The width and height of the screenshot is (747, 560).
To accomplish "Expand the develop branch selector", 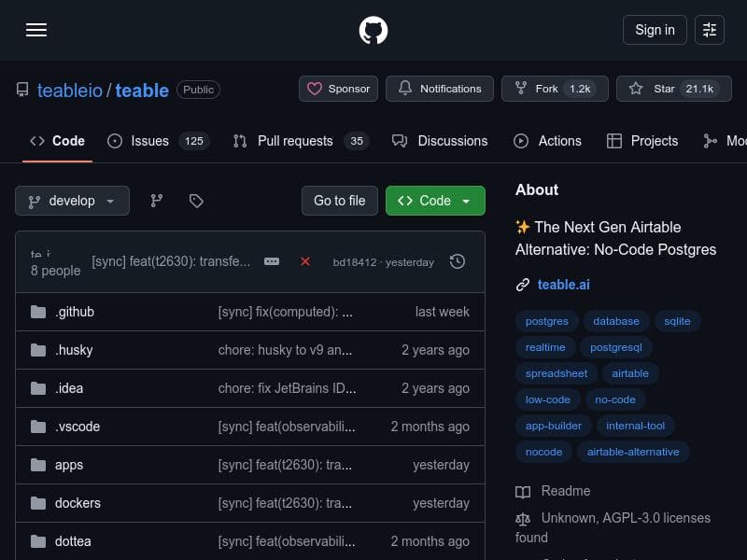I will coord(72,201).
